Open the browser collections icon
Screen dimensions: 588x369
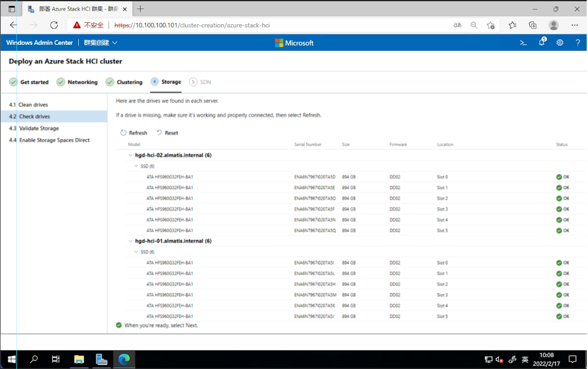533,25
